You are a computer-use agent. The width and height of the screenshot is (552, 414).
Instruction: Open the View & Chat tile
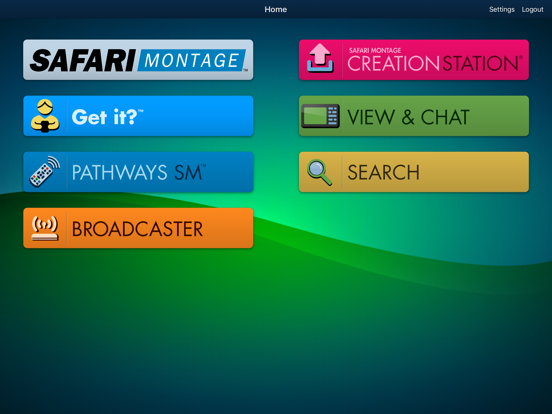[x=414, y=116]
